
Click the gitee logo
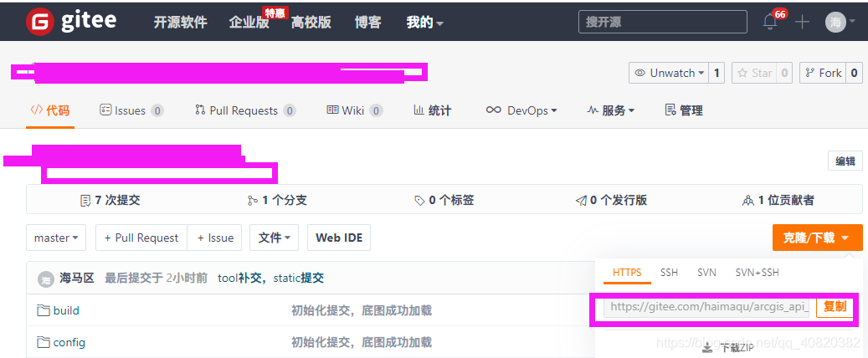(x=71, y=22)
